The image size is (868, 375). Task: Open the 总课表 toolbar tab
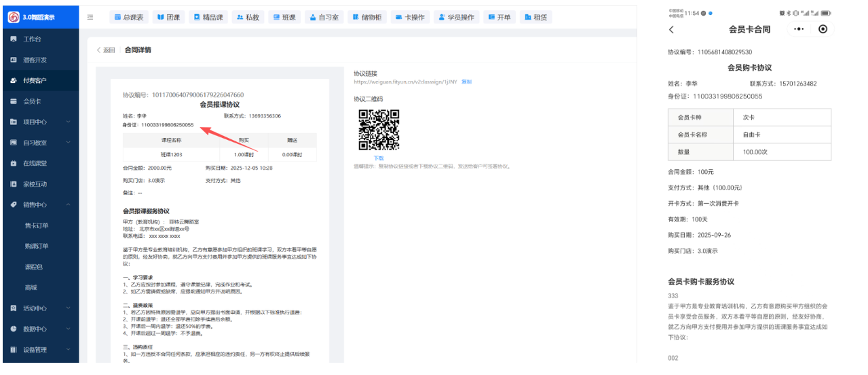coord(129,18)
